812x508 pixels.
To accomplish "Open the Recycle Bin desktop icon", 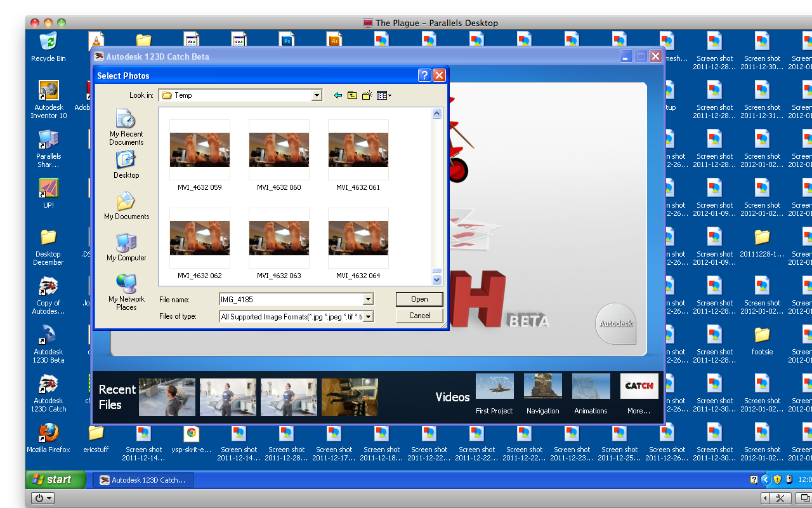I will (48, 47).
